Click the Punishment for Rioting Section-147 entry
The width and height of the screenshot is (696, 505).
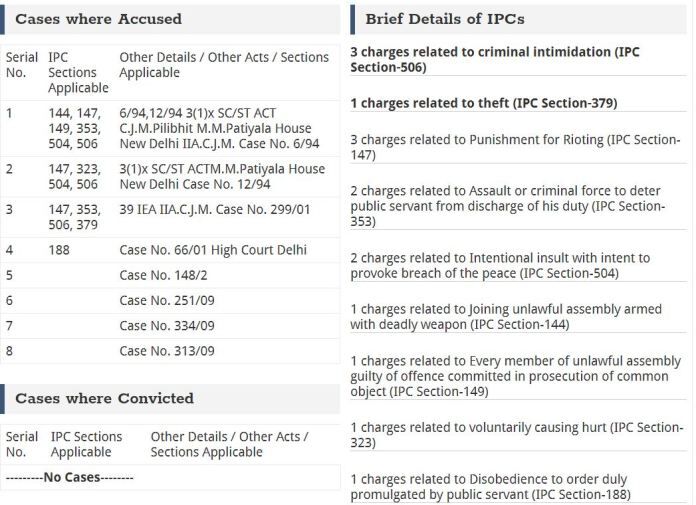pos(515,147)
